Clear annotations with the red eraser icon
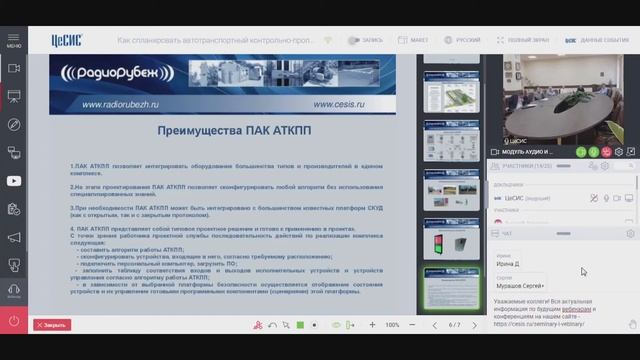 point(258,325)
